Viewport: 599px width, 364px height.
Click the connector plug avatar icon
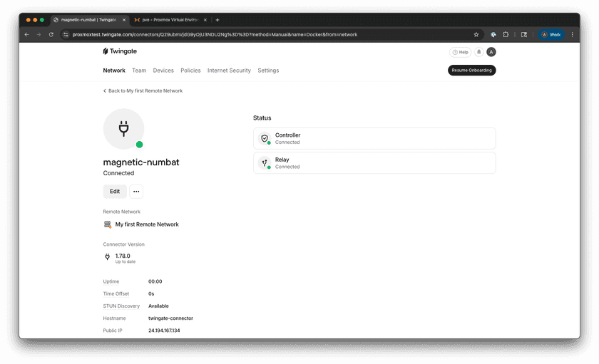[123, 129]
